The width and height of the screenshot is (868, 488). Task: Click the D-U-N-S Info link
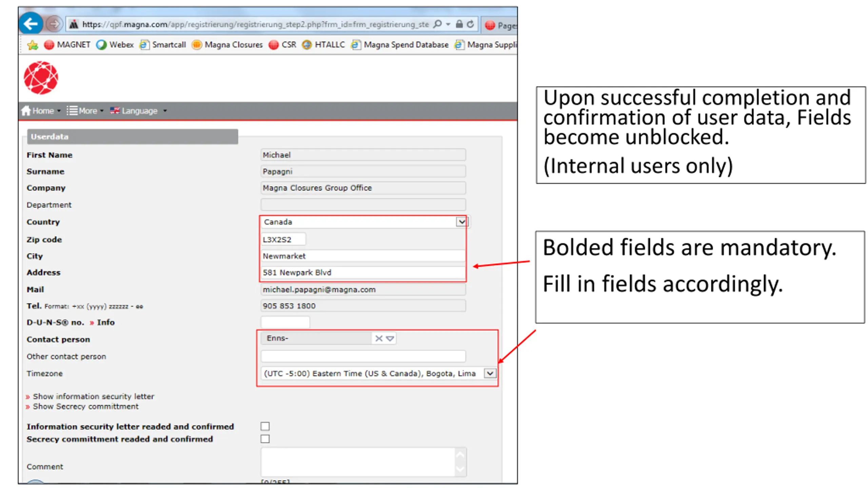point(105,322)
